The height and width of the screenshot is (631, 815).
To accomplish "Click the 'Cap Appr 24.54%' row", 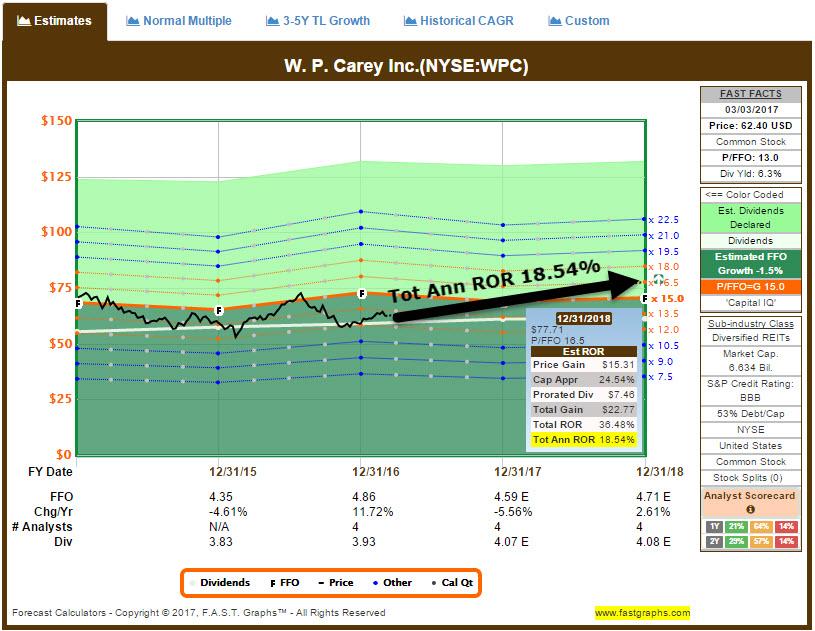I will [x=584, y=380].
